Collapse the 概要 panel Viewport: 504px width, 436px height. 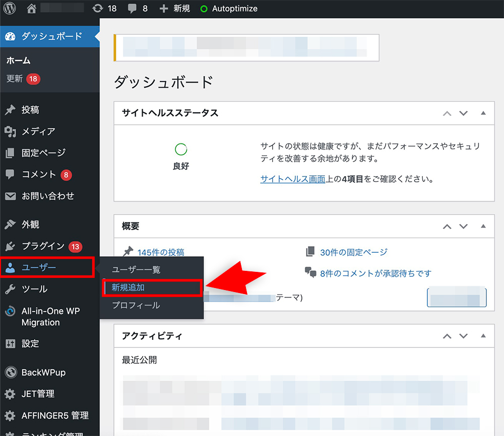tap(483, 226)
